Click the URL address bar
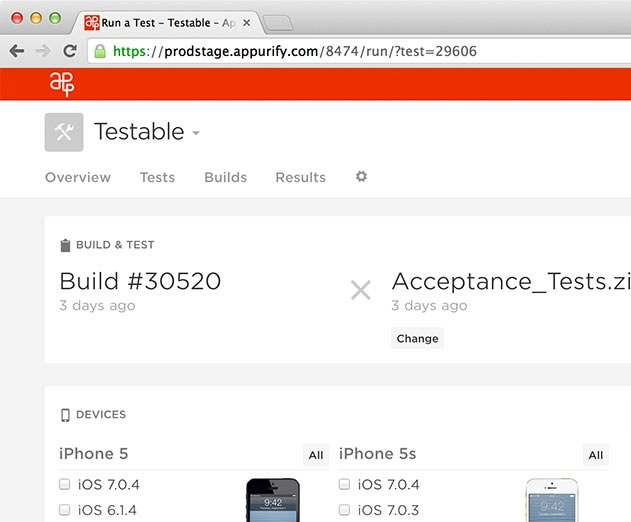631x522 pixels. [359, 51]
